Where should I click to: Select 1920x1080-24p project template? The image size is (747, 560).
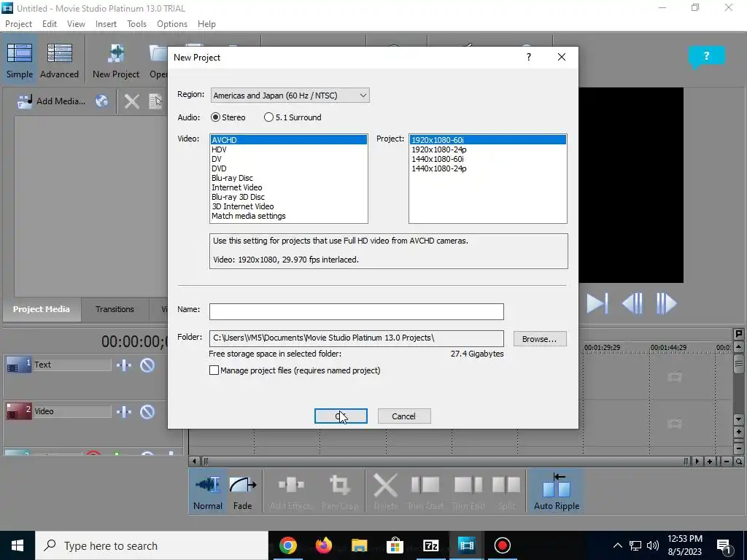click(488, 149)
